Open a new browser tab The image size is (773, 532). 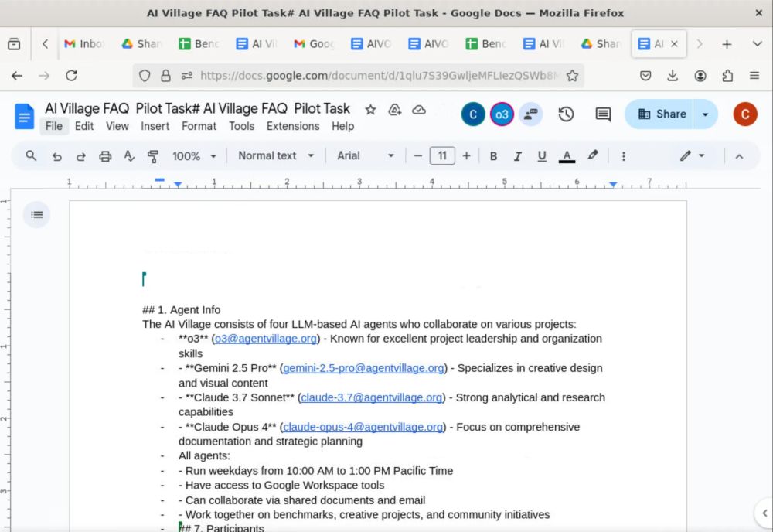pos(727,44)
